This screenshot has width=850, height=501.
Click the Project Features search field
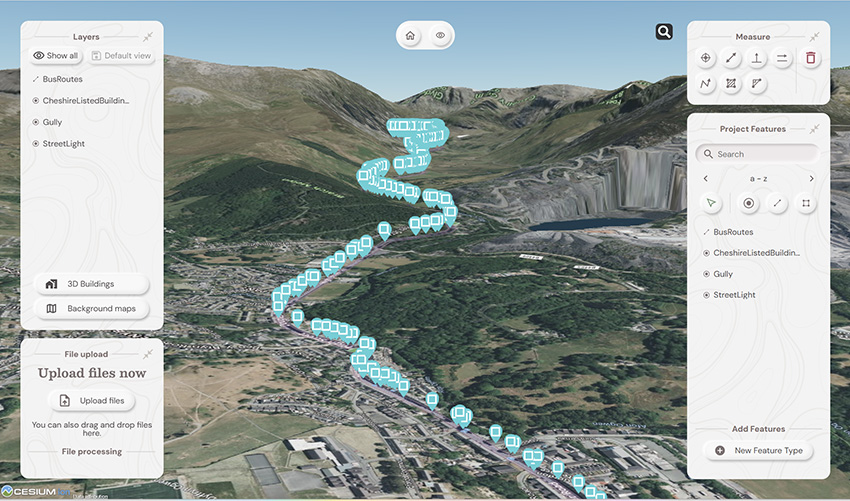[x=758, y=154]
